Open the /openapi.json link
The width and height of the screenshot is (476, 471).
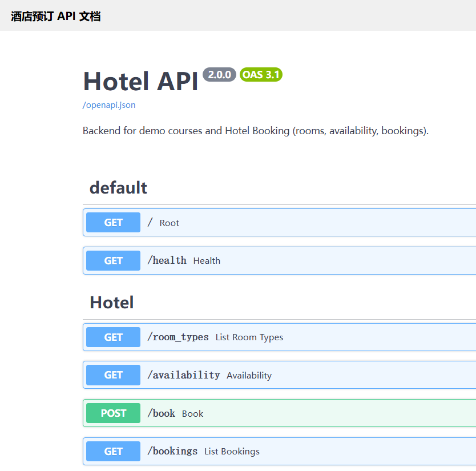tap(109, 105)
